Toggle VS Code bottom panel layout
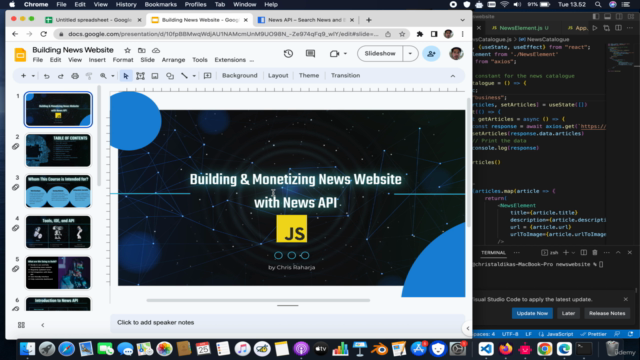The image size is (640, 360). [x=608, y=16]
